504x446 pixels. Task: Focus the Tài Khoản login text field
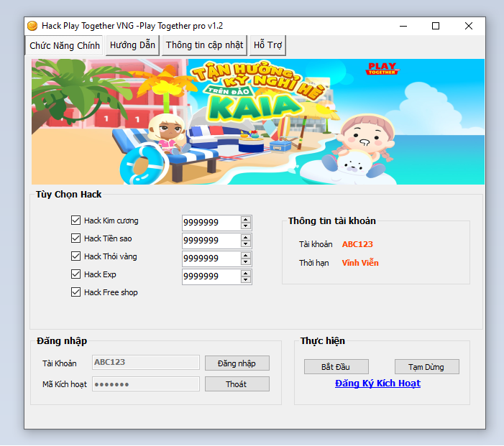(145, 363)
